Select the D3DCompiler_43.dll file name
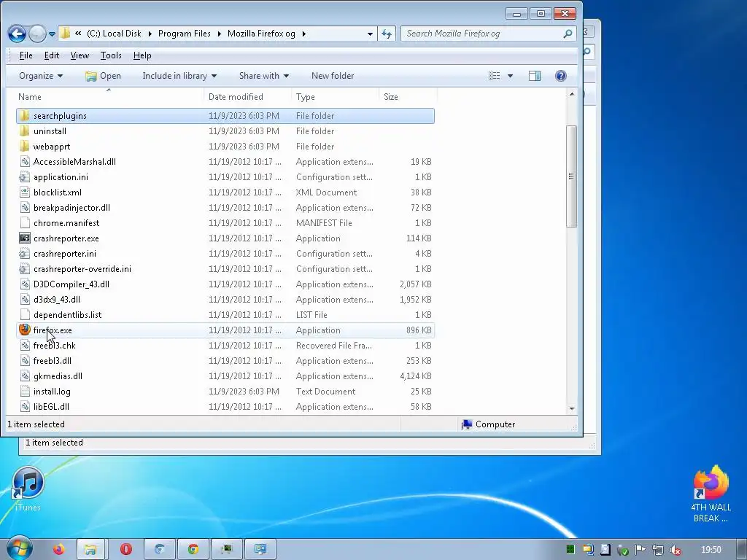The height and width of the screenshot is (560, 747). coord(71,284)
